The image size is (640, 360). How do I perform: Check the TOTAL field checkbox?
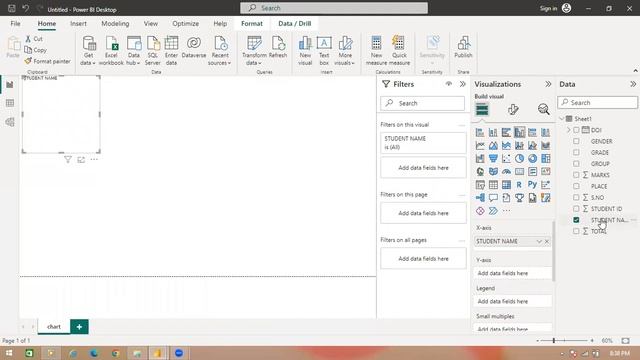(576, 231)
